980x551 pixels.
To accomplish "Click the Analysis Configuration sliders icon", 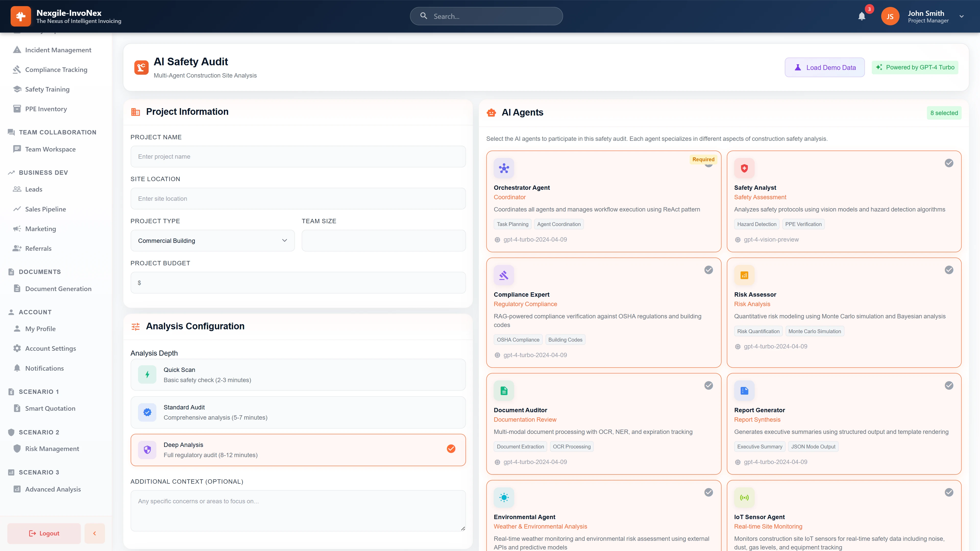I will (x=136, y=326).
